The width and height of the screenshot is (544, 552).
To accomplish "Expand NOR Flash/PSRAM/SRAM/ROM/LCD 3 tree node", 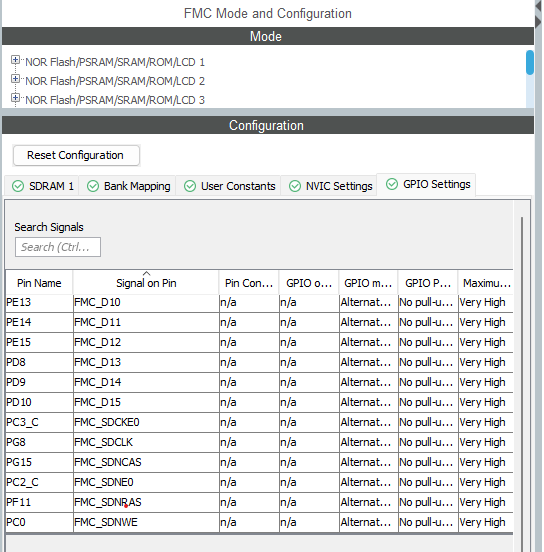I will 15,98.
